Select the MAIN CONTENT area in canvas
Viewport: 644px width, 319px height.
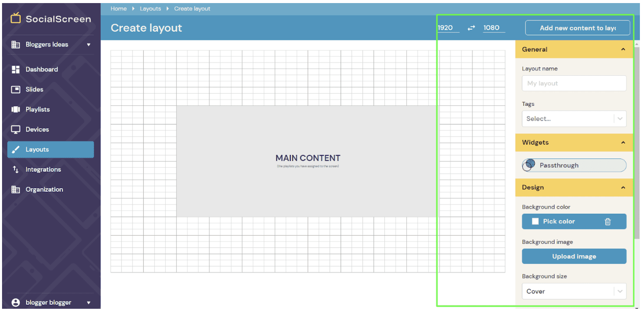click(x=308, y=161)
